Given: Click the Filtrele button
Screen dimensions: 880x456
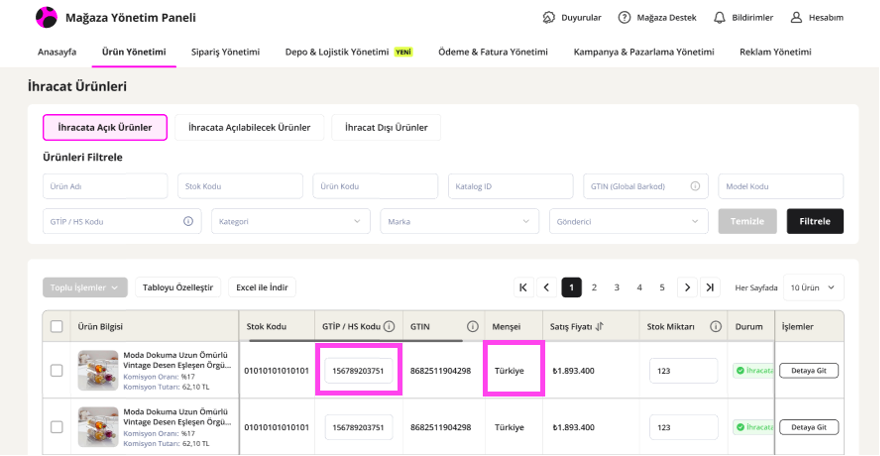Looking at the screenshot, I should 815,222.
